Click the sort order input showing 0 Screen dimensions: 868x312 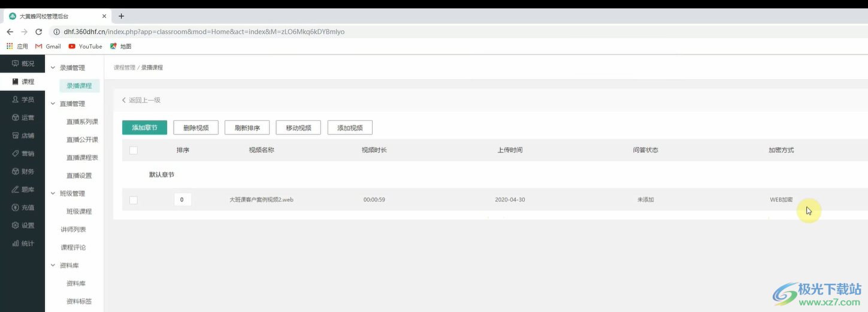(x=182, y=199)
